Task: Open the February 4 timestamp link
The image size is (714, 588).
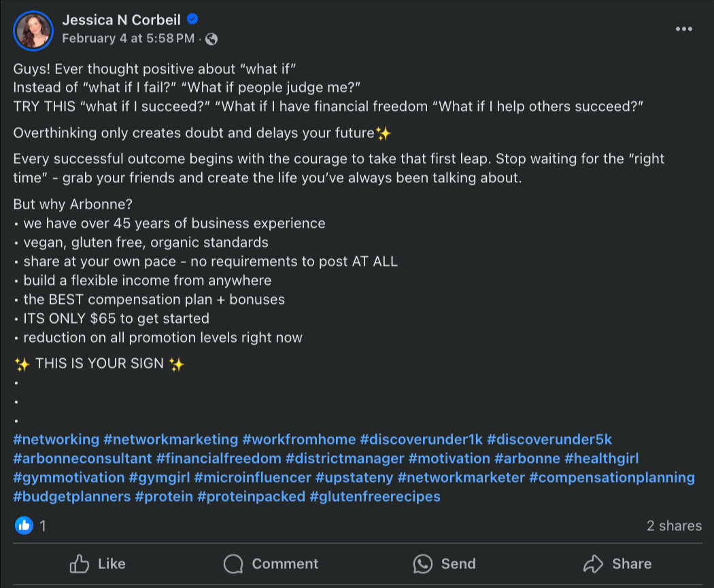Action: pyautogui.click(x=128, y=38)
